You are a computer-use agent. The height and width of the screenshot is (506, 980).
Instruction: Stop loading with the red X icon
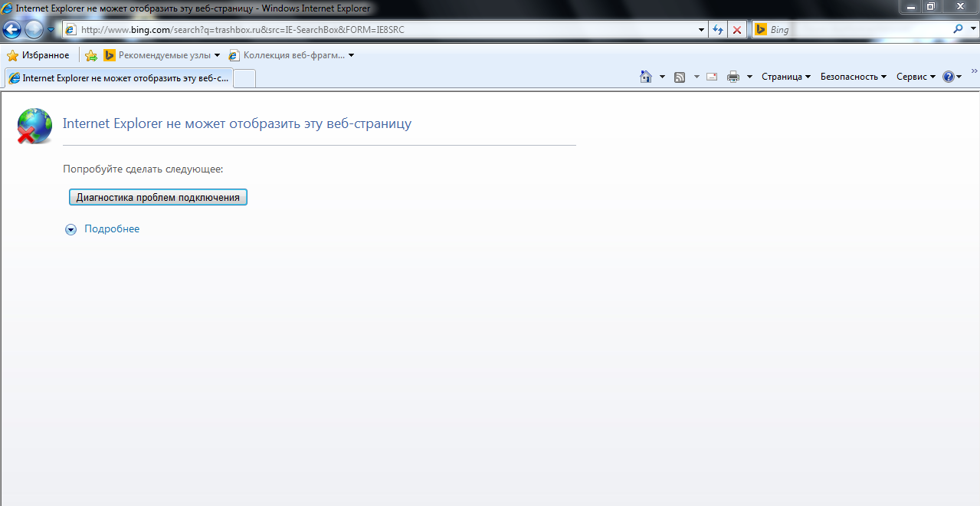pos(737,30)
